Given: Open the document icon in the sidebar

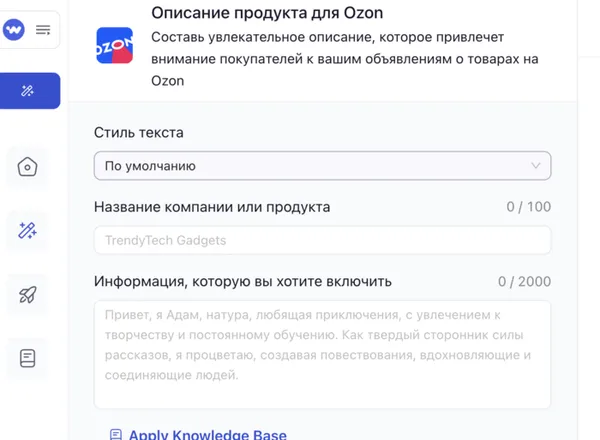Looking at the screenshot, I should 28,357.
